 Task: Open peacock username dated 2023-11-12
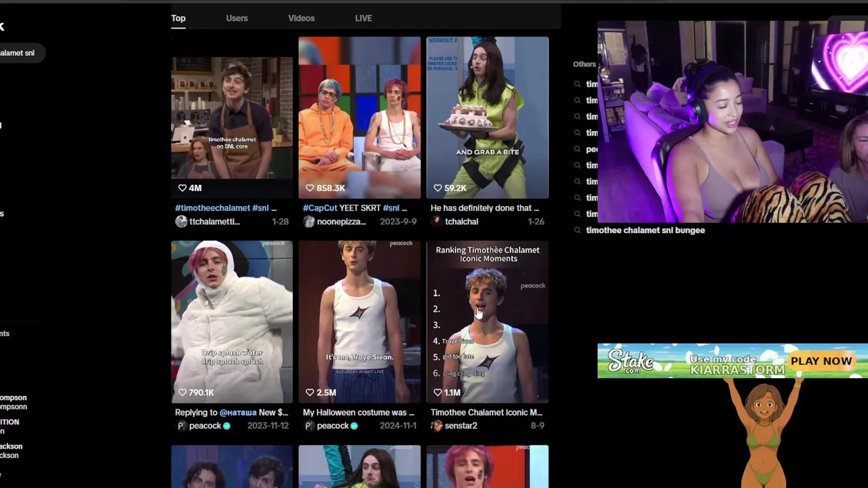click(x=205, y=426)
